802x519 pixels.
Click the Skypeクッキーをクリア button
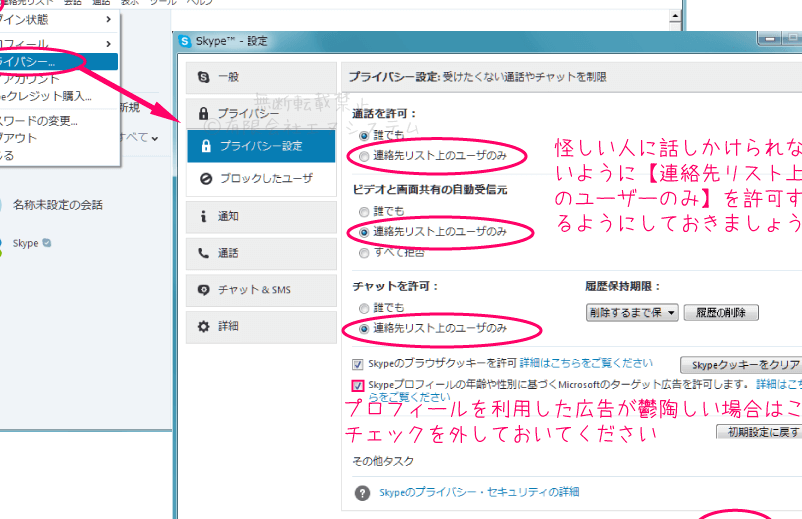(742, 365)
